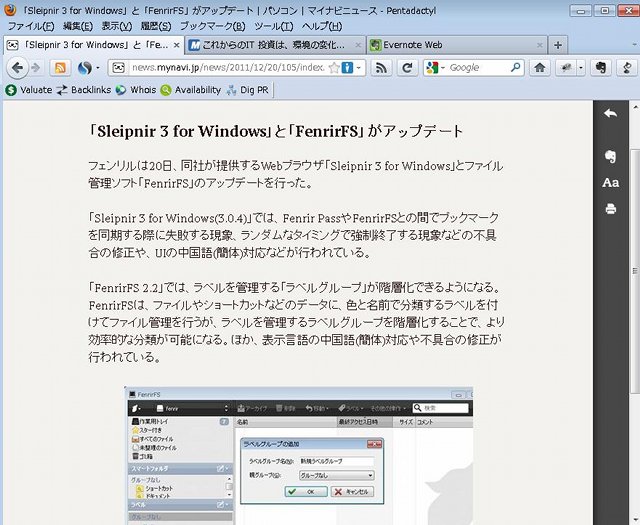The width and height of the screenshot is (640, 525).
Task: Click the scrollbar up arrow
Action: coord(635,107)
